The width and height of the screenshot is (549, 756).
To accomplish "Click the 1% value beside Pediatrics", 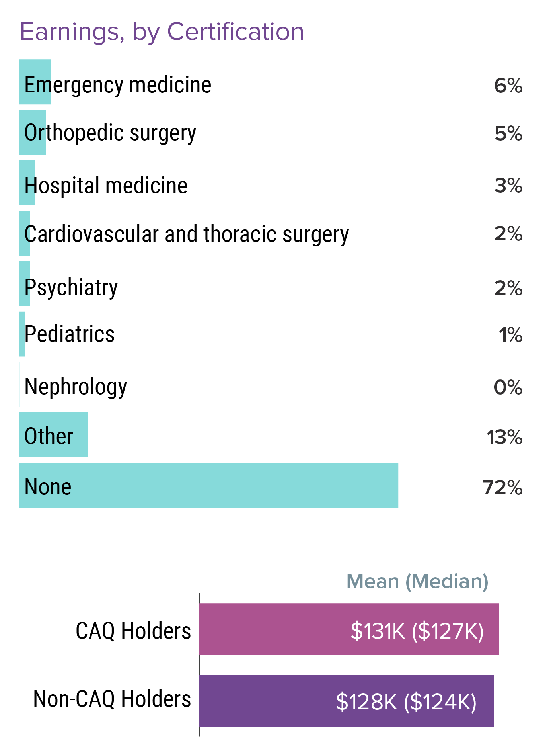I will [x=510, y=335].
